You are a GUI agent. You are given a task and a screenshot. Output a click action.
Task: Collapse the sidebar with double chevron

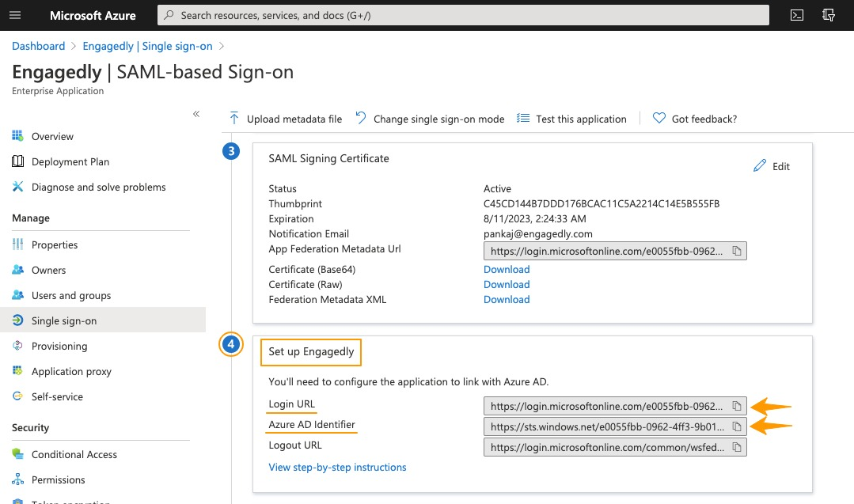coord(196,114)
